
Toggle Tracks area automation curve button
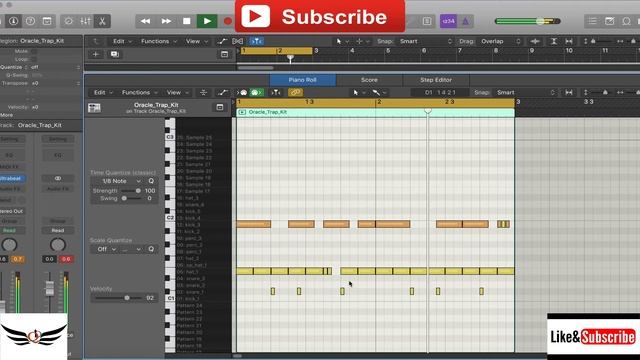(222, 41)
